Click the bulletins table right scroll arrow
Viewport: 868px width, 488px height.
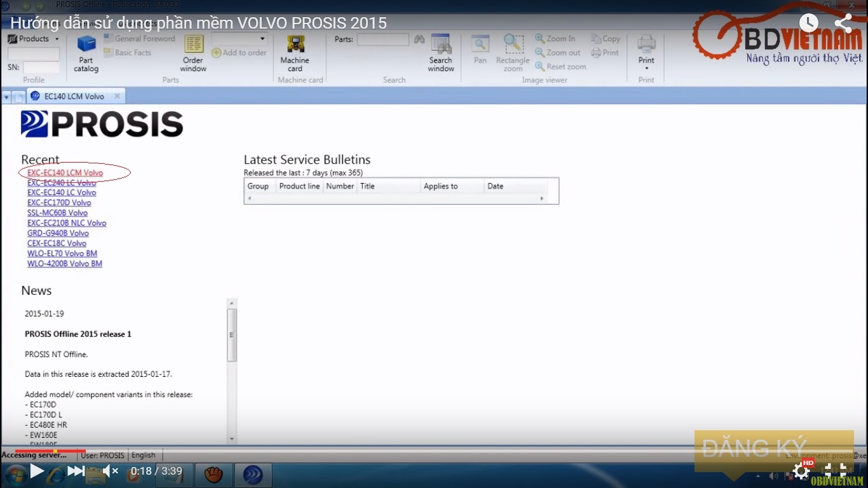pyautogui.click(x=542, y=198)
